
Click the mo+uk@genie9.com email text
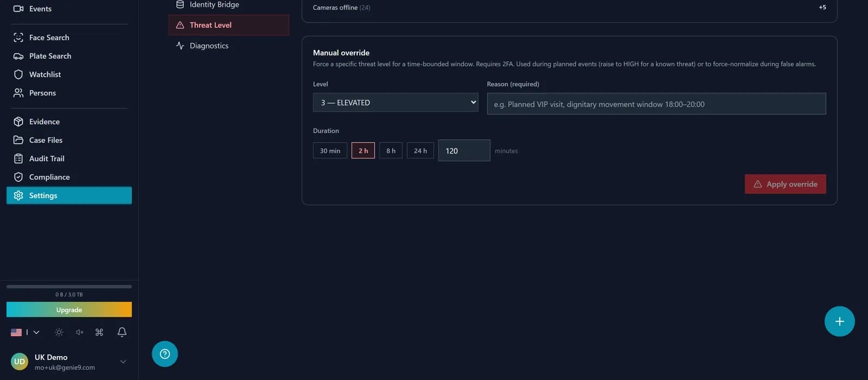(65, 368)
